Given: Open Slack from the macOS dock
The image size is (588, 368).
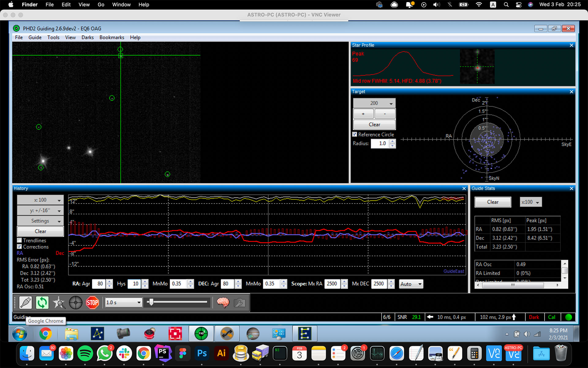Looking at the screenshot, I should point(124,354).
